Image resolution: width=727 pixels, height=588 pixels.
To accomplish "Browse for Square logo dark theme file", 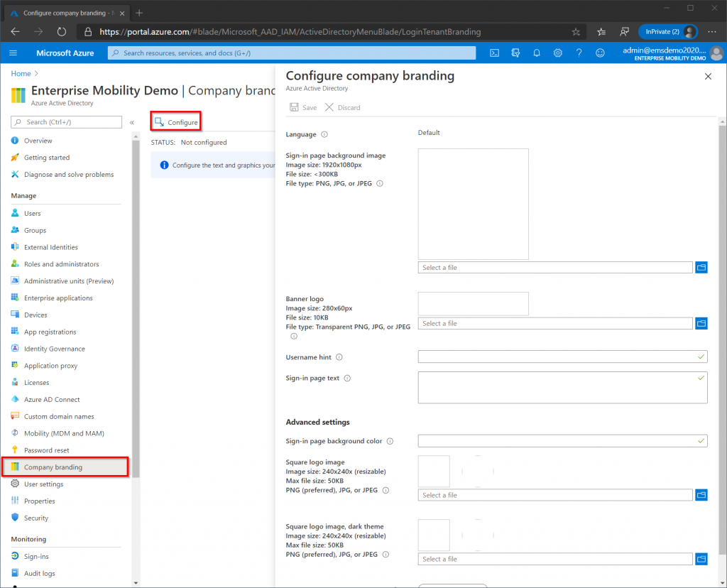I will [701, 560].
